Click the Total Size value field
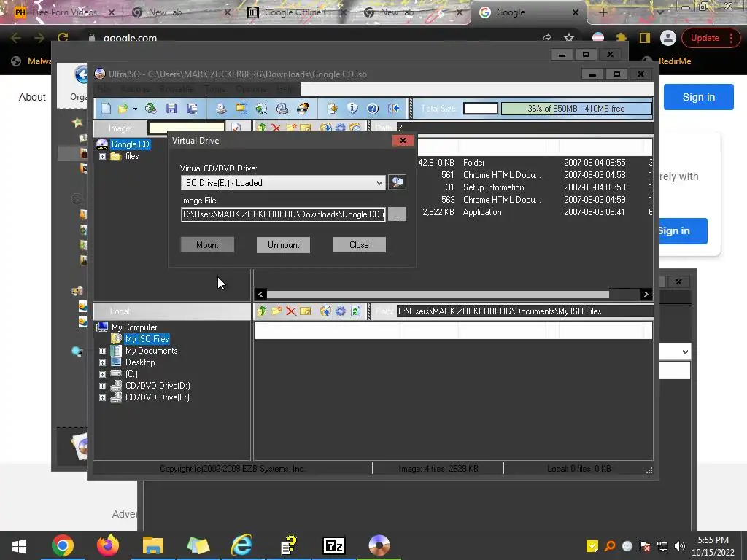The width and height of the screenshot is (747, 560). click(481, 109)
